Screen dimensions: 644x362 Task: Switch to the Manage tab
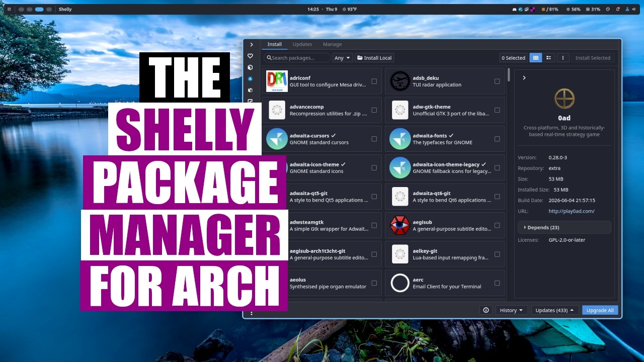(x=332, y=44)
